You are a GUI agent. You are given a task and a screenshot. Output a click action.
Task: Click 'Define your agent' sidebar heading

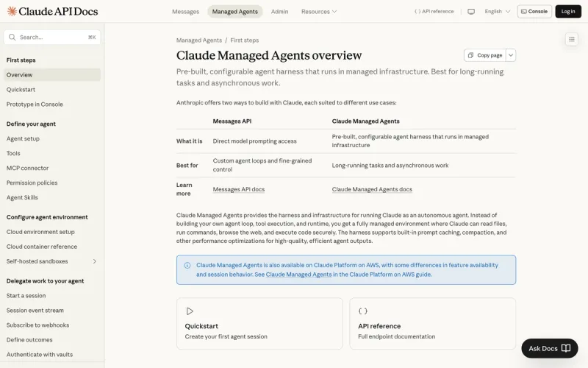pos(31,124)
